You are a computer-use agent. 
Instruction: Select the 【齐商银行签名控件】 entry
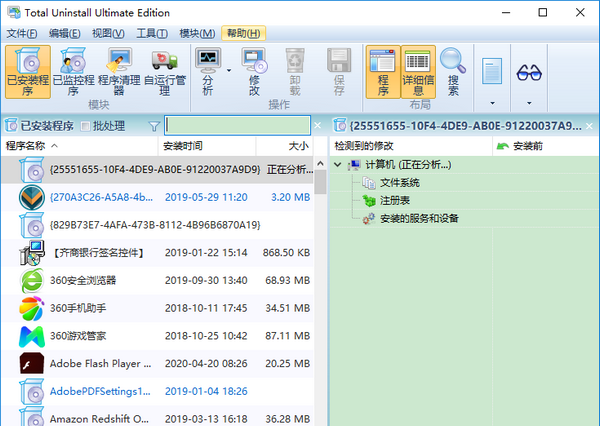[x=158, y=253]
